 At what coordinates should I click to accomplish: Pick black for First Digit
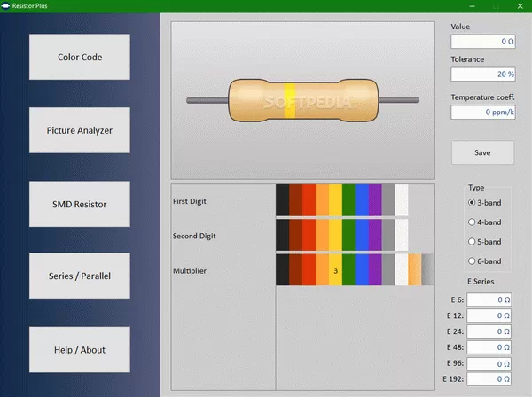click(x=282, y=200)
